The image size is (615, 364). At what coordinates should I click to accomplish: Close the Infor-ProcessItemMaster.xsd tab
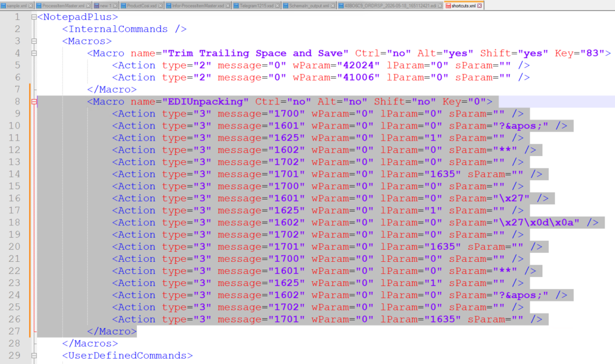coord(228,6)
